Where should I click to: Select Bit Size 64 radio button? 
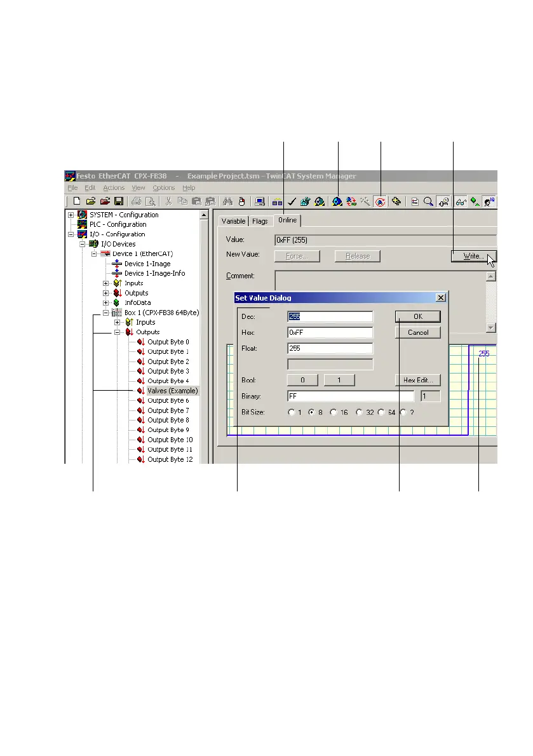(x=381, y=412)
